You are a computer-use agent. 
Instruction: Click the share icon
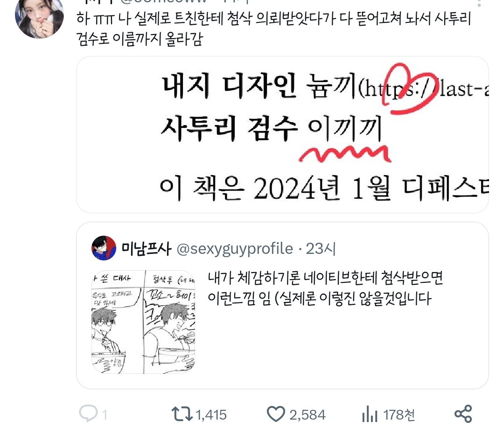pos(463,414)
